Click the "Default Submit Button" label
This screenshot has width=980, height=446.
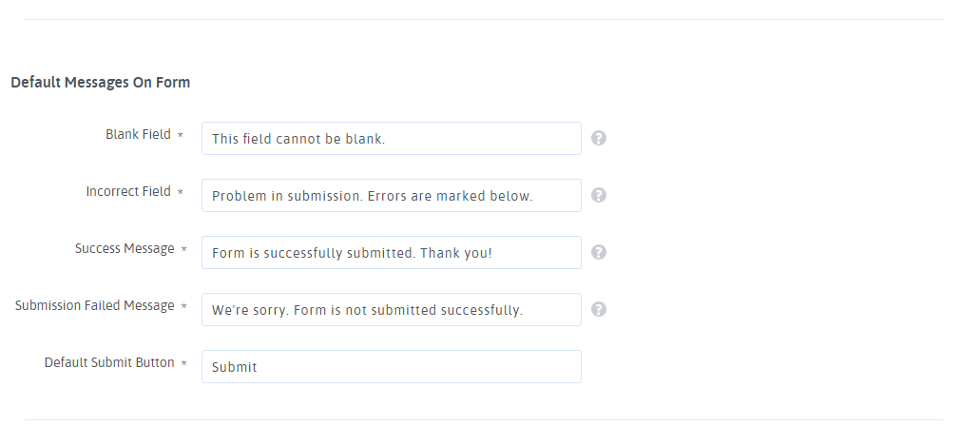click(109, 362)
